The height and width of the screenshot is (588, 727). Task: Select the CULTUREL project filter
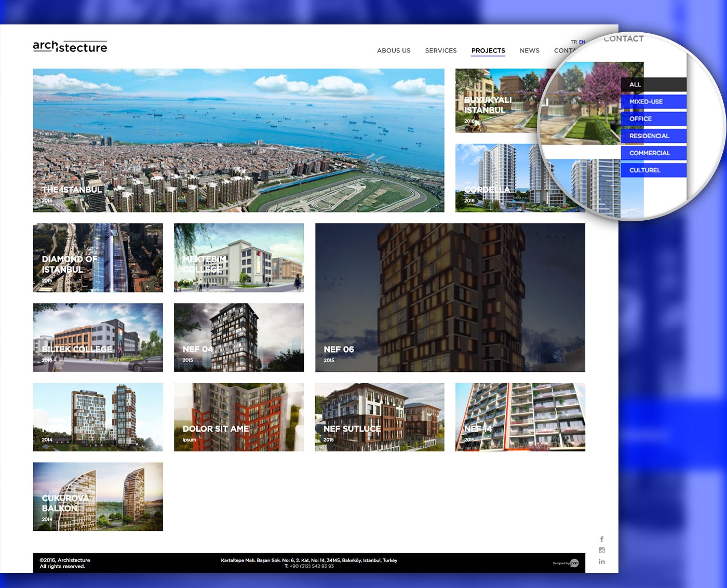click(653, 170)
